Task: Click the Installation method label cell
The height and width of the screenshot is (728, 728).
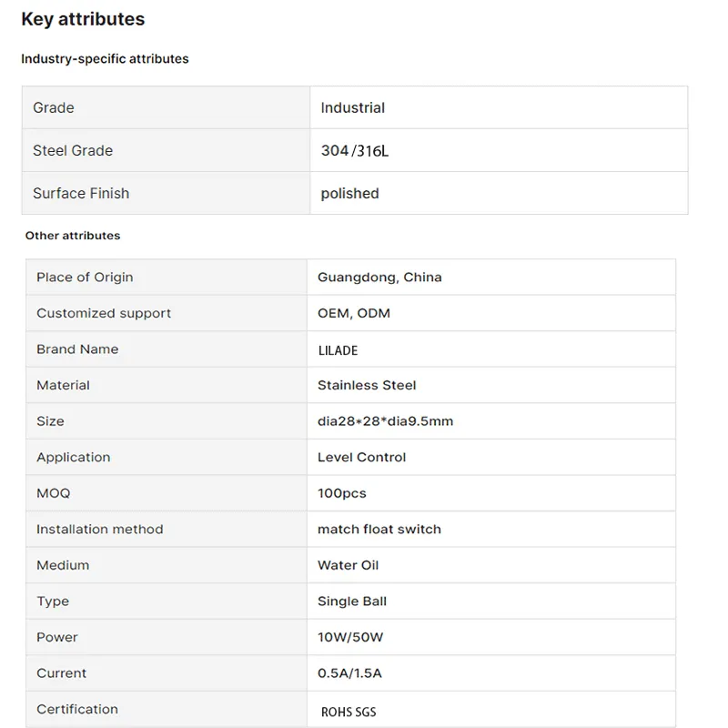Action: click(100, 529)
